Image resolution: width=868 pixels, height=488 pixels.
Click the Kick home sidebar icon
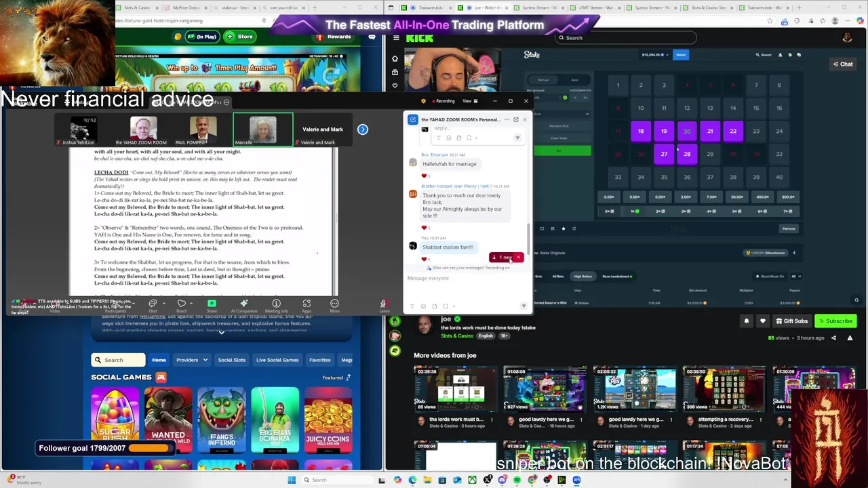click(x=395, y=58)
